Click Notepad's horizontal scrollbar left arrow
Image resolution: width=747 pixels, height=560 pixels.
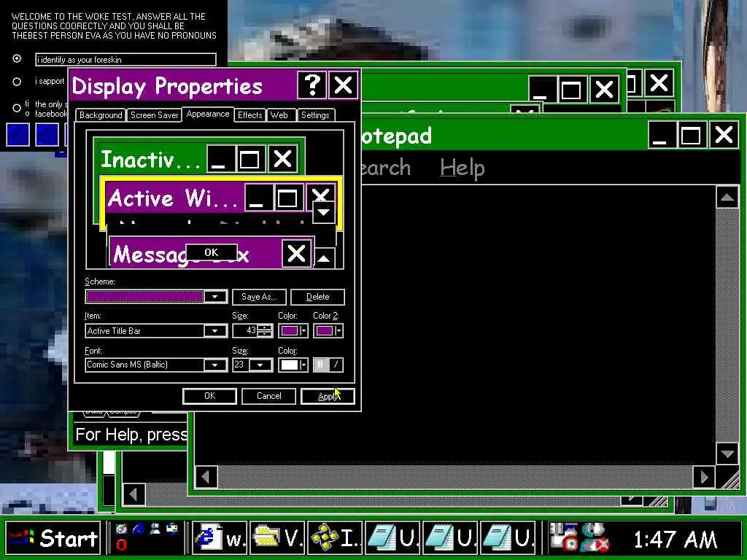pyautogui.click(x=206, y=477)
